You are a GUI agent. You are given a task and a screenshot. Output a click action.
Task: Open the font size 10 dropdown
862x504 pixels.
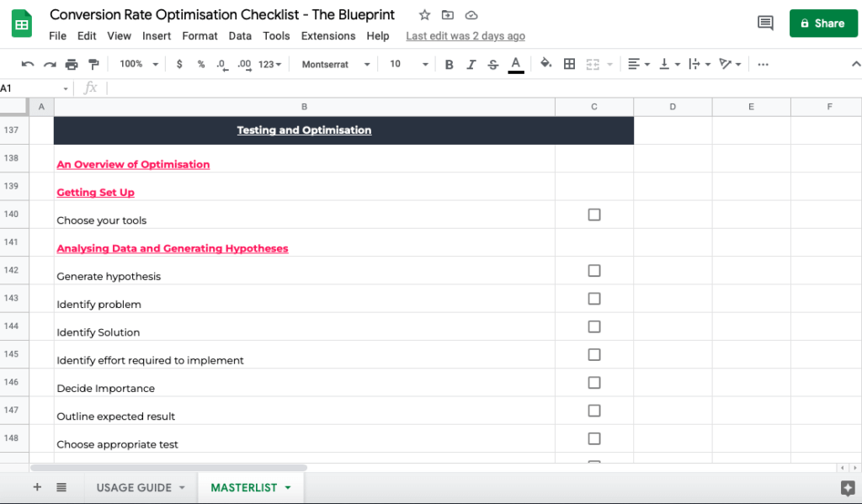click(409, 64)
